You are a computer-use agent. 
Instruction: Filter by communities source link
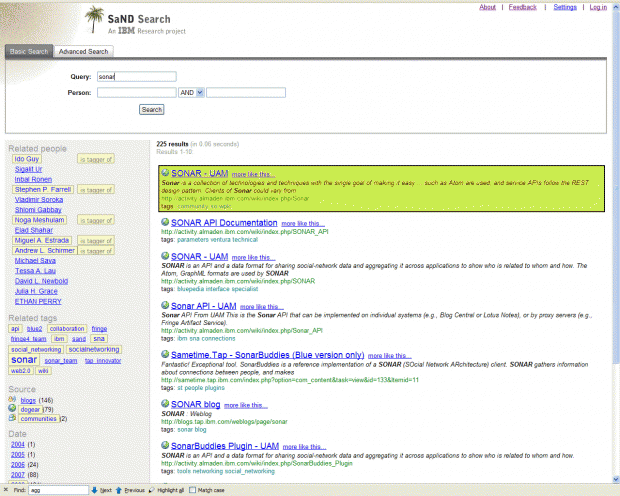coord(39,418)
